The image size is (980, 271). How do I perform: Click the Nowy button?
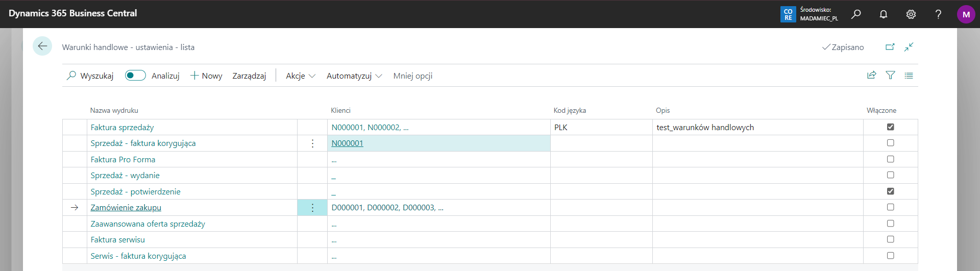(207, 76)
